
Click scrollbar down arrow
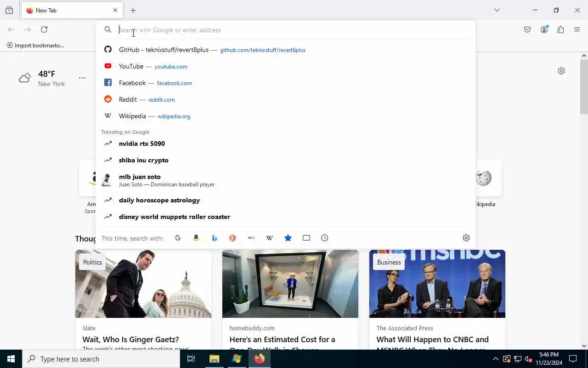pyautogui.click(x=584, y=346)
